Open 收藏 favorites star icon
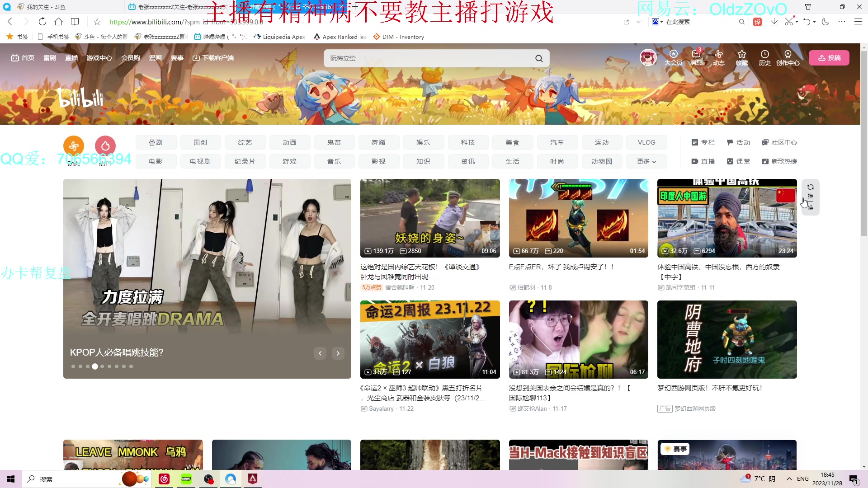The image size is (868, 488). pos(742,58)
